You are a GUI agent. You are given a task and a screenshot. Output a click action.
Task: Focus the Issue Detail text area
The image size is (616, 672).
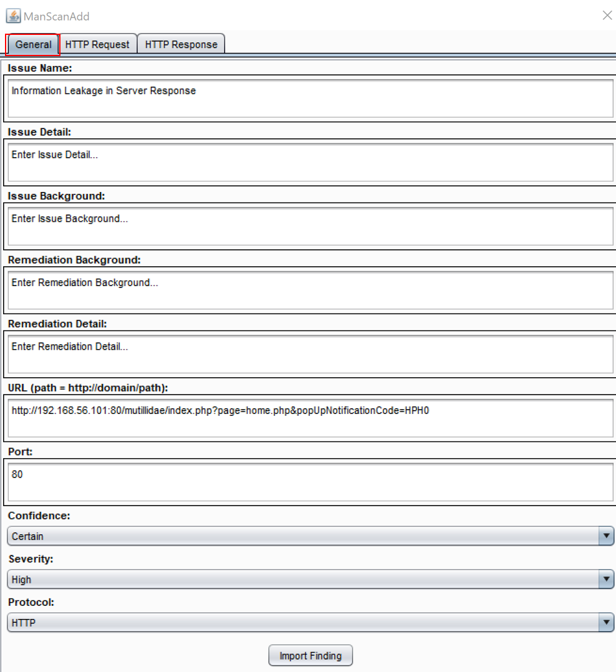(310, 162)
